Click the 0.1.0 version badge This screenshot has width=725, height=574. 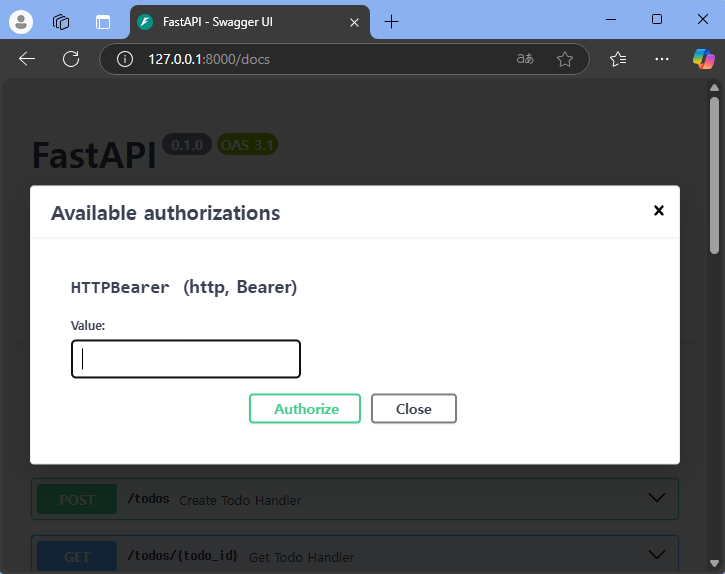[187, 145]
